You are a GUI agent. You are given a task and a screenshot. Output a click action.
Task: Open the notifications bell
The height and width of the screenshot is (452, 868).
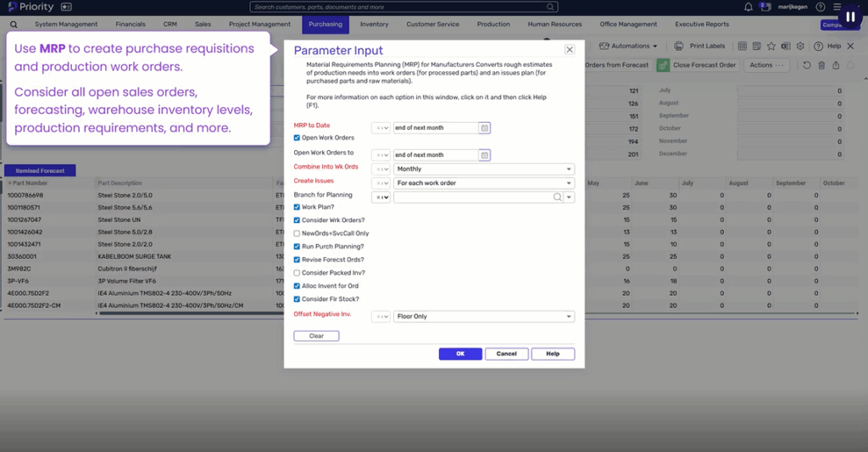(x=748, y=7)
